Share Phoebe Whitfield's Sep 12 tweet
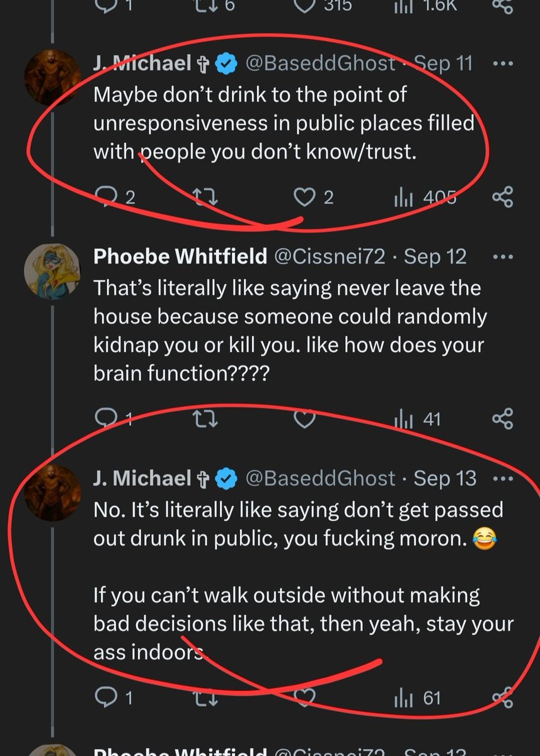The width and height of the screenshot is (540, 756). point(502,418)
